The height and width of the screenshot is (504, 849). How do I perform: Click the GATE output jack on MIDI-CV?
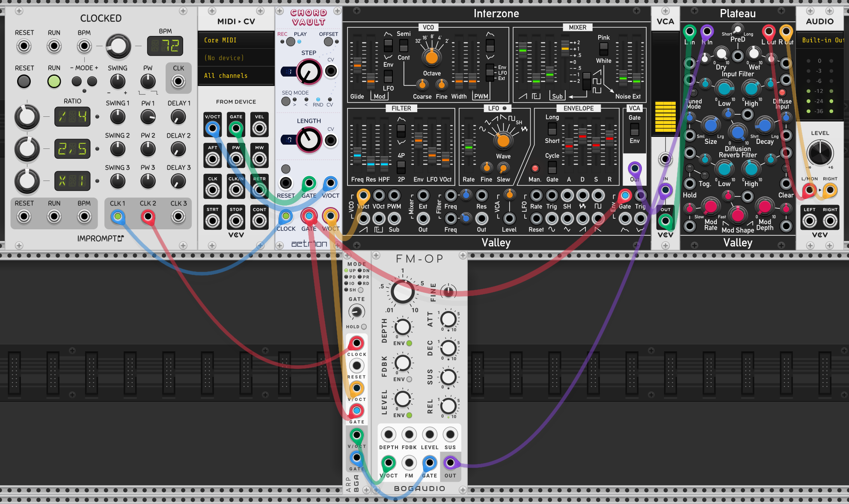(236, 128)
